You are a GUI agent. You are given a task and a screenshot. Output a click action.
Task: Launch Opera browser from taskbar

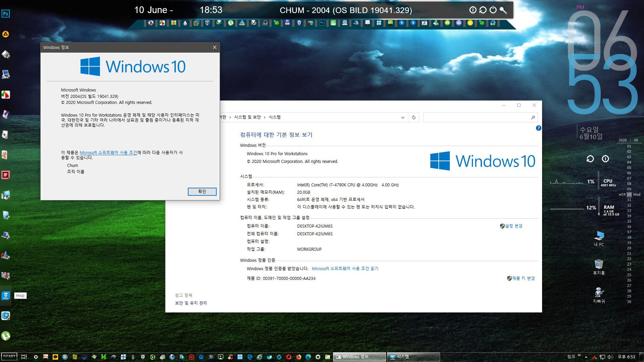(289, 357)
